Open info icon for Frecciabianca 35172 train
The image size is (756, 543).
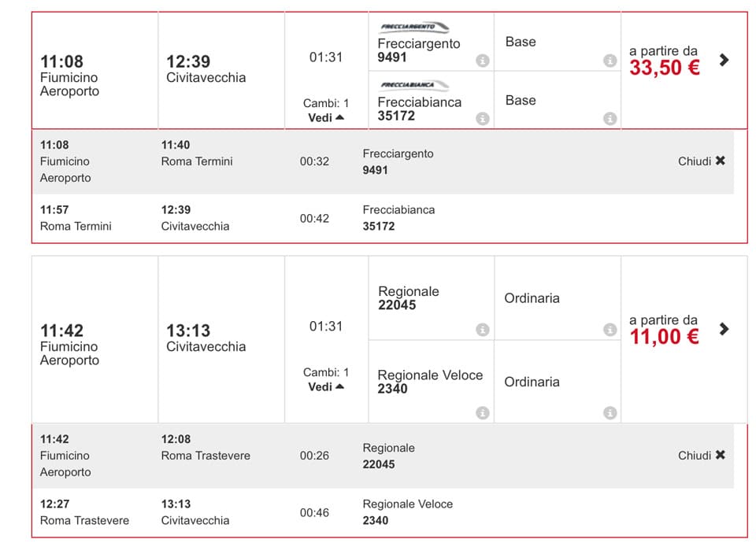coord(482,118)
